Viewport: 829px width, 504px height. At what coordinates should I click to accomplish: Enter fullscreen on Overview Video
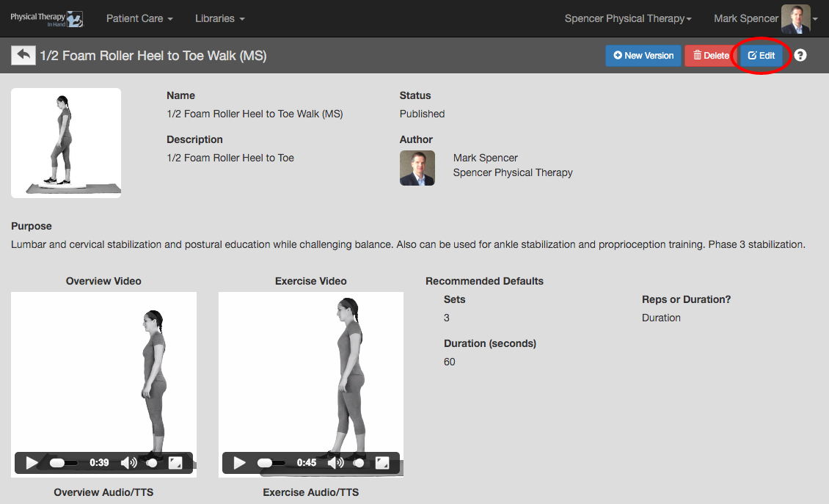175,463
